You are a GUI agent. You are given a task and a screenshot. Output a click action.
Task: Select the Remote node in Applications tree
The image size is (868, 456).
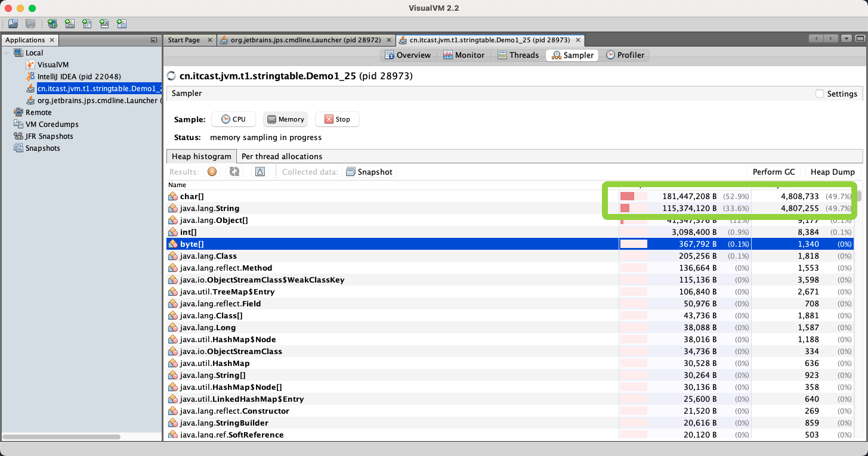point(38,112)
